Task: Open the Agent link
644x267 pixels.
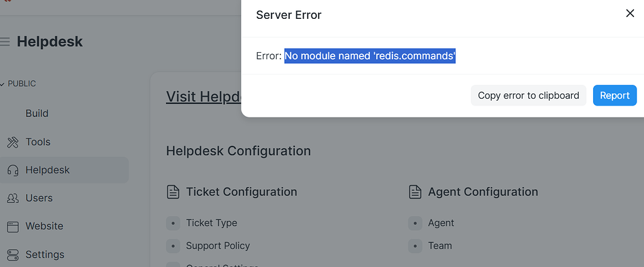Action: (441, 223)
